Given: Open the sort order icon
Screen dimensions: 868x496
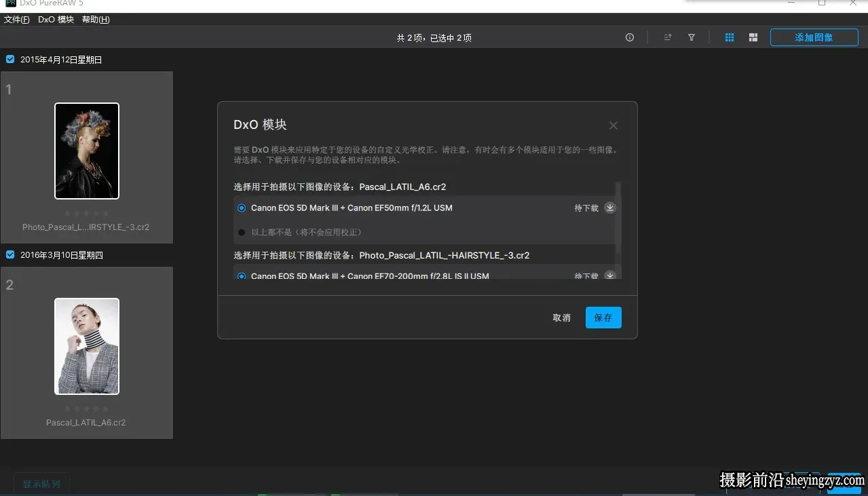Looking at the screenshot, I should pos(668,38).
